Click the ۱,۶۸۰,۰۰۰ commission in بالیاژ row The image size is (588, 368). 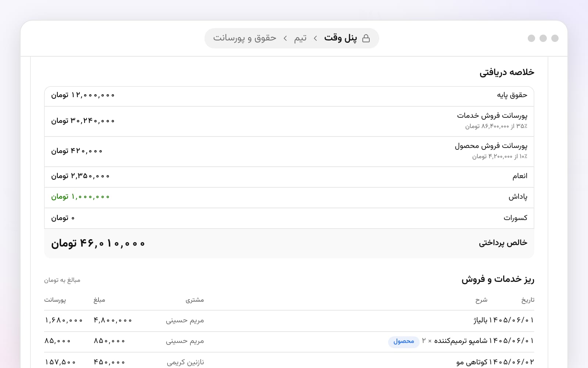[x=64, y=321]
